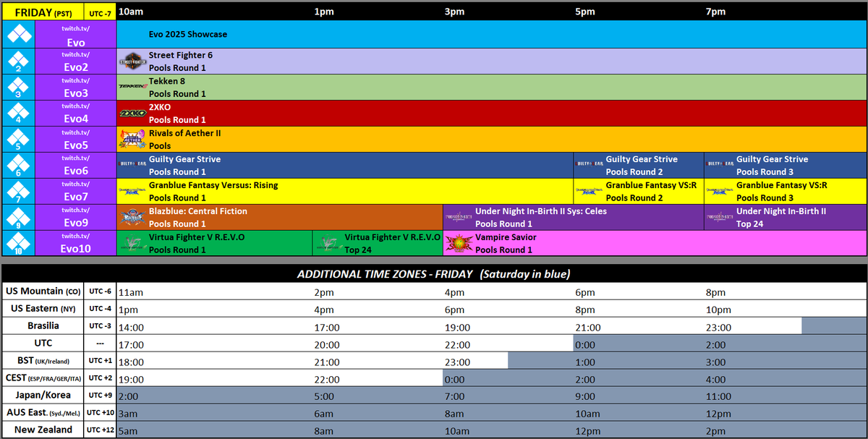
Task: Select the 'UTC -7' header cell
Action: point(101,12)
